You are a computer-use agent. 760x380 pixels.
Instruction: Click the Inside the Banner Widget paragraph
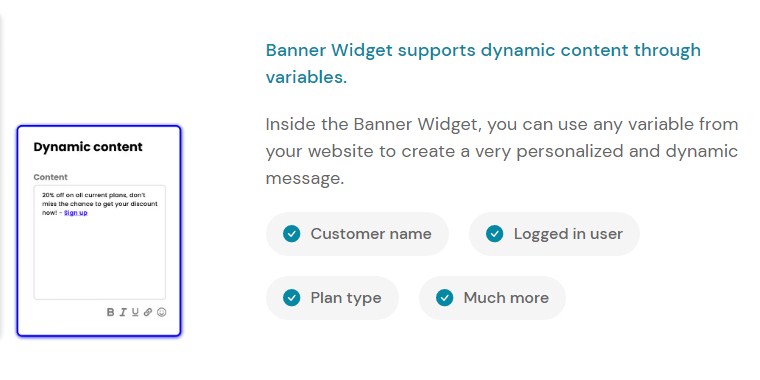click(502, 151)
